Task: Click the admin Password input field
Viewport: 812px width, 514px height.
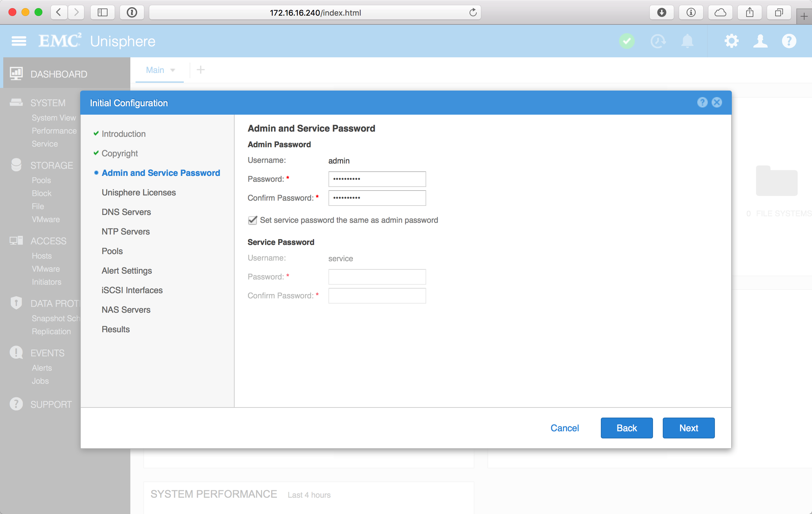Action: pos(377,179)
